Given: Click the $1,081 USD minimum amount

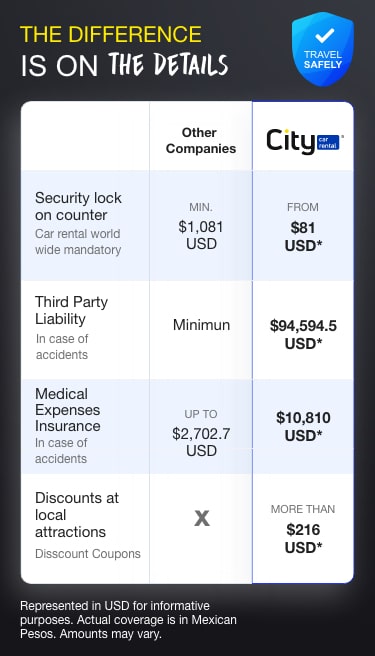Looking at the screenshot, I should (x=201, y=235).
